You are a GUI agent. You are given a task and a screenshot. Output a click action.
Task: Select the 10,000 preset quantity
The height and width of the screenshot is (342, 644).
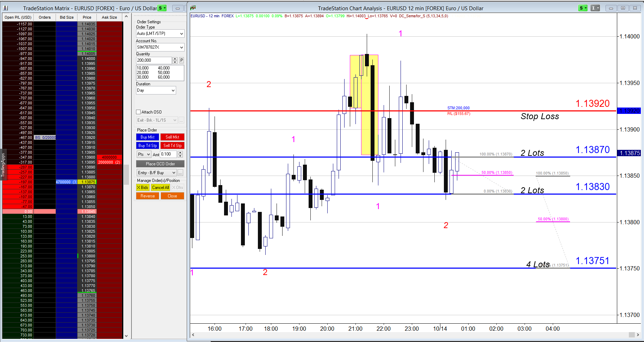point(143,68)
